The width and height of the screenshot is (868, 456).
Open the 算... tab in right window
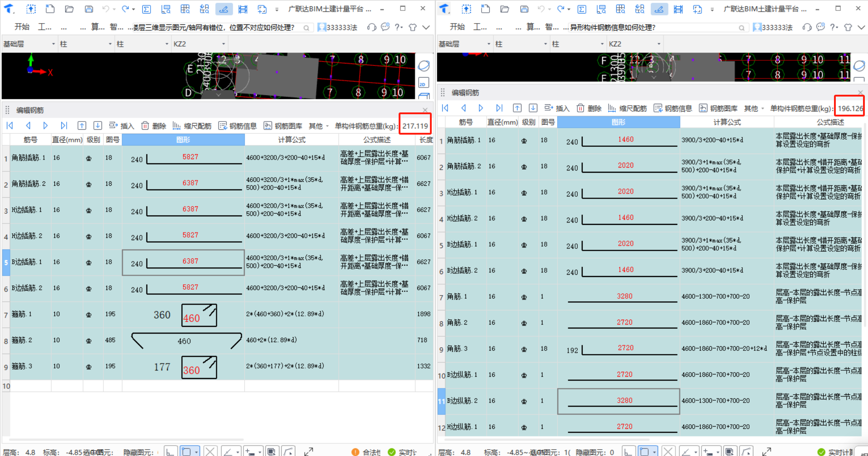(x=533, y=27)
